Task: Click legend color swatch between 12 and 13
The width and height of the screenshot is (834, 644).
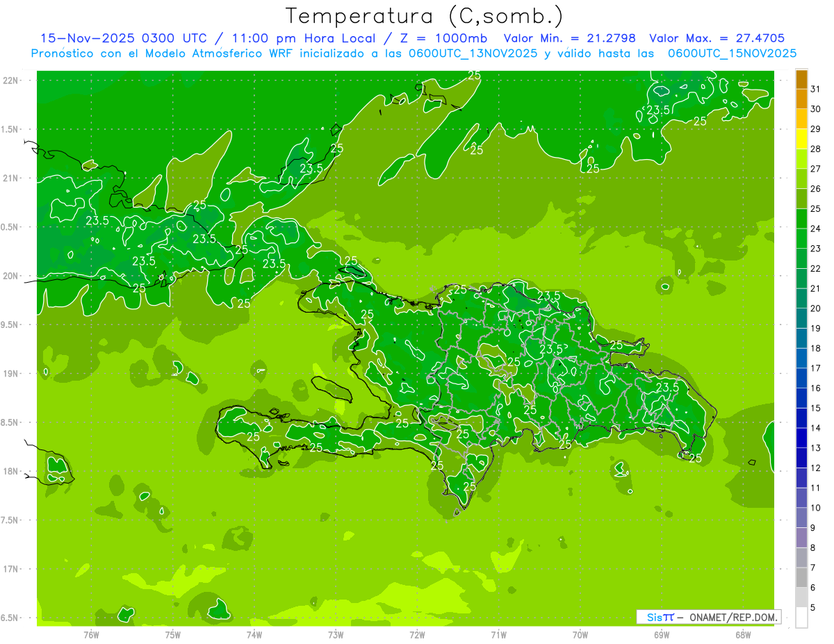Action: click(x=801, y=459)
